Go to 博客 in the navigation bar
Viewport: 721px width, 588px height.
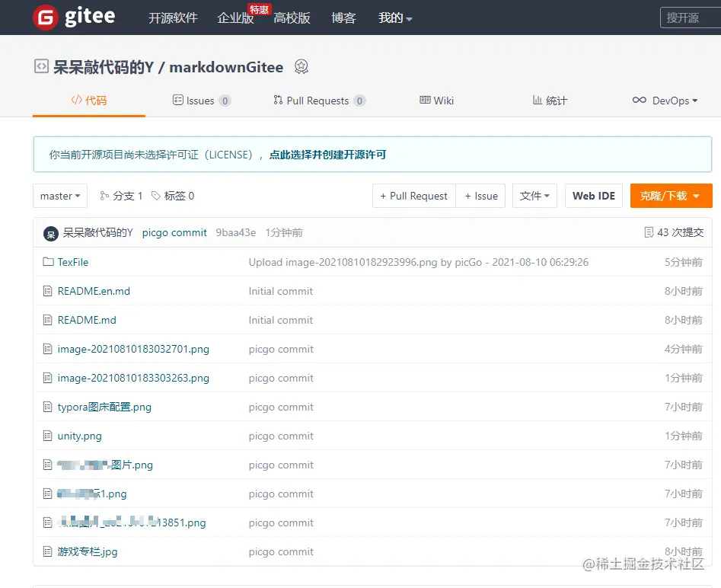(343, 18)
